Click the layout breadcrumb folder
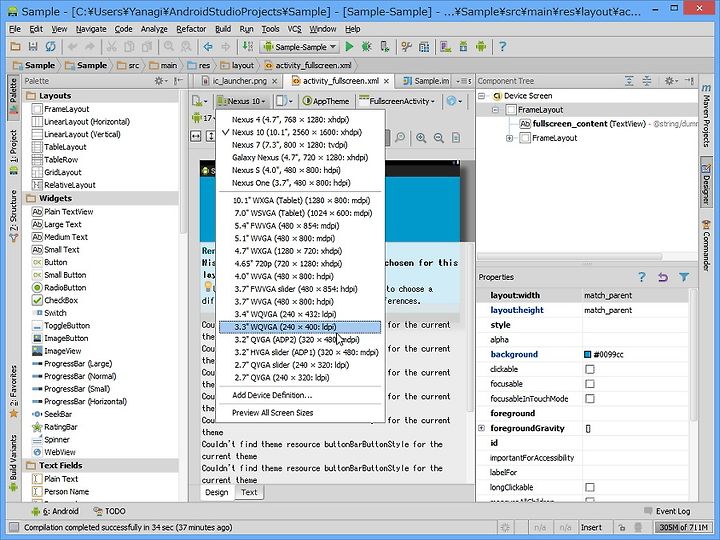This screenshot has height=540, width=720. 237,65
